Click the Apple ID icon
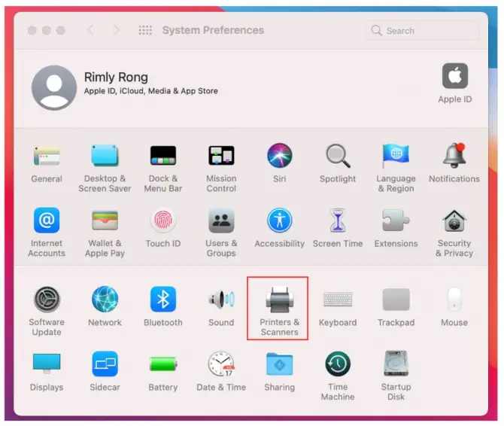 tap(455, 76)
